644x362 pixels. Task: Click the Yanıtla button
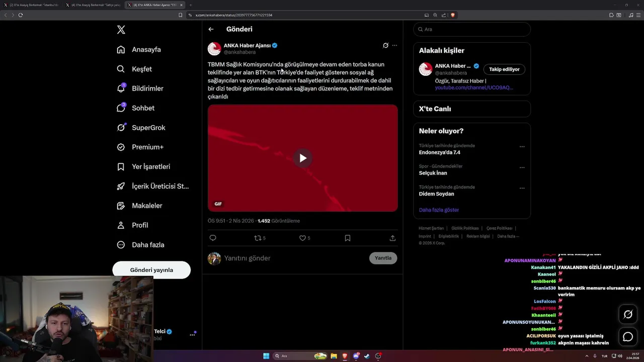(383, 258)
